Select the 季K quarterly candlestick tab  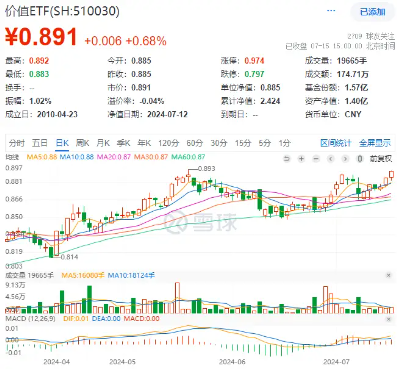coord(123,143)
